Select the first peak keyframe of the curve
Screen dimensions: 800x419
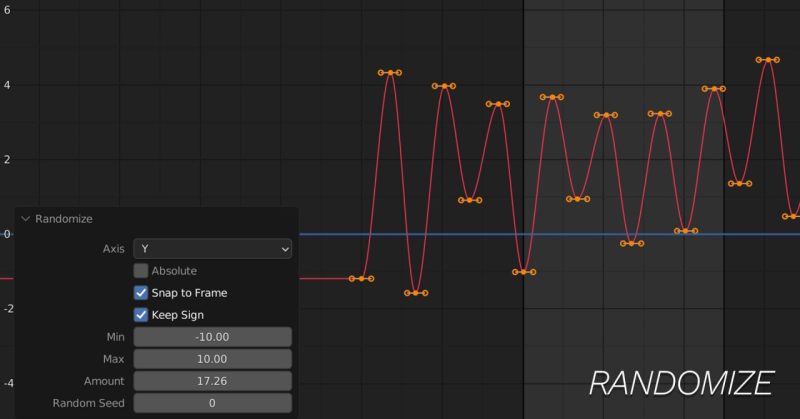390,73
